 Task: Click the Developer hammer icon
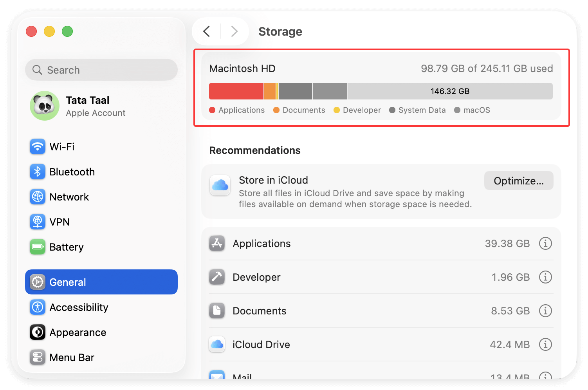coord(217,277)
